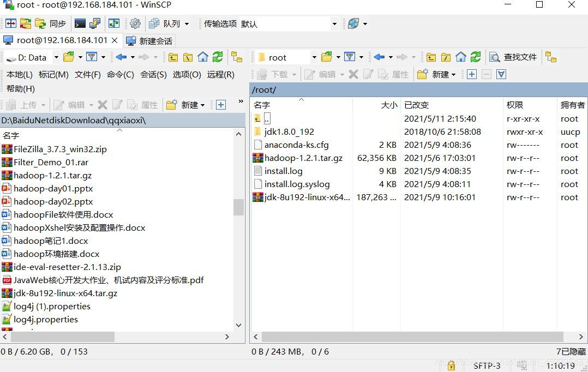
Task: Select the remote parent directory .. entry
Action: pyautogui.click(x=267, y=119)
